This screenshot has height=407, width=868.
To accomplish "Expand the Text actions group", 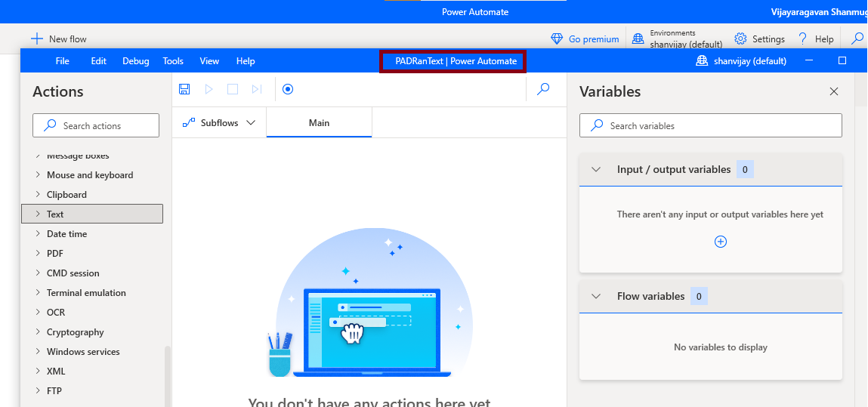I will tap(38, 214).
